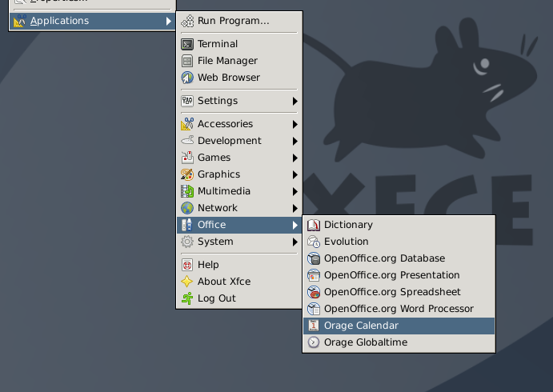
Task: Launch Orage Globaltime
Action: (x=399, y=342)
